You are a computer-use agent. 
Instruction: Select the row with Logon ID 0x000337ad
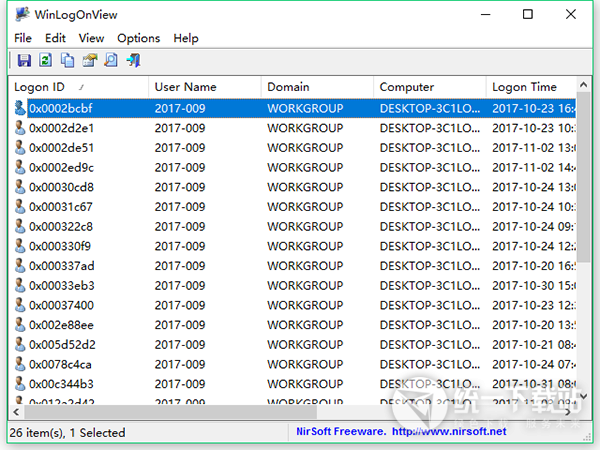(293, 266)
